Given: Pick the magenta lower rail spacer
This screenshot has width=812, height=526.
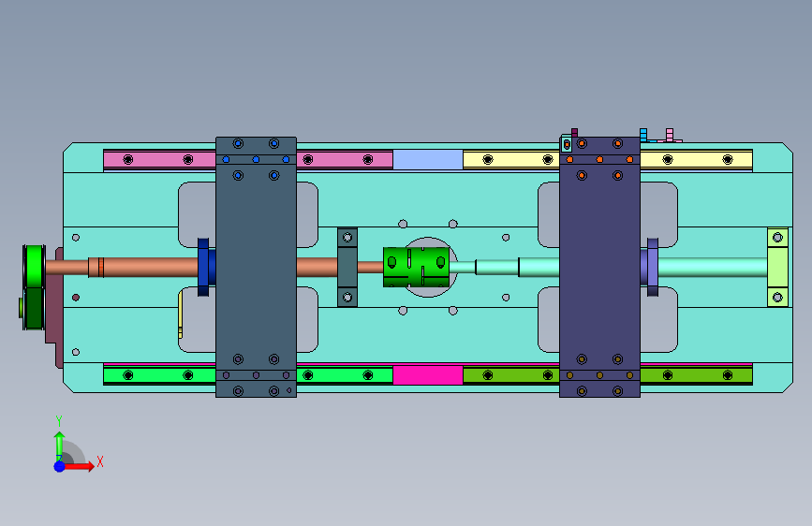Looking at the screenshot, I should click(428, 375).
